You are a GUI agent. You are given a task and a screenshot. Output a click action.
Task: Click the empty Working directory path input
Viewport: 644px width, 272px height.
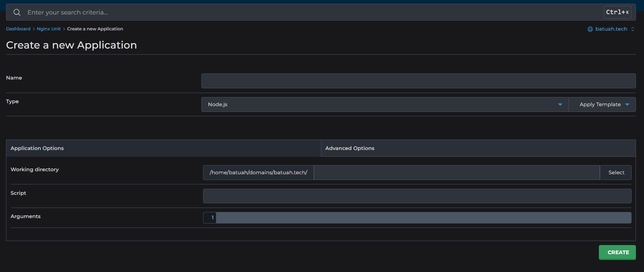tap(456, 173)
